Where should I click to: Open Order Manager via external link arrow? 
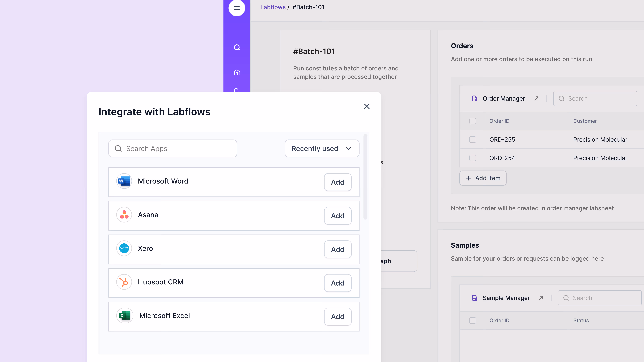tap(536, 98)
